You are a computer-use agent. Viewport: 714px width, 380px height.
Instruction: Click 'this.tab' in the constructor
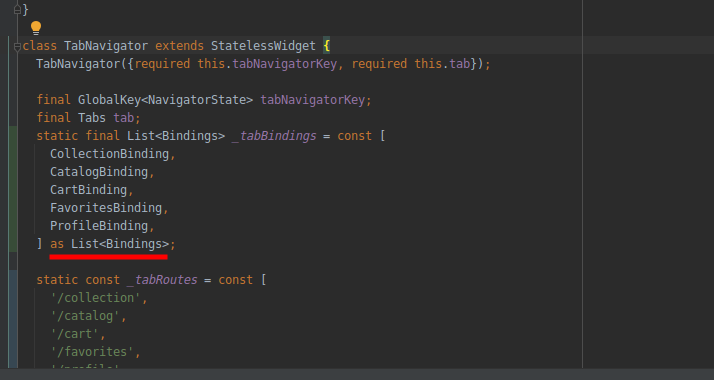pyautogui.click(x=442, y=64)
